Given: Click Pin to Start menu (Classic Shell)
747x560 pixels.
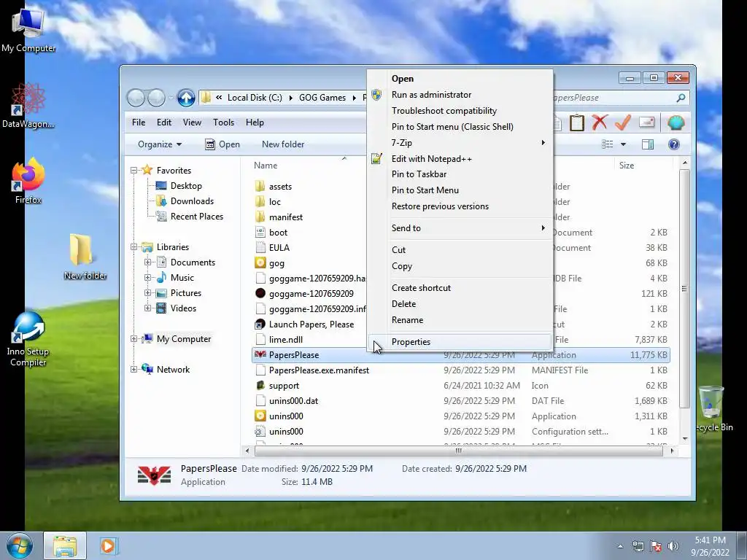Looking at the screenshot, I should click(460, 127).
